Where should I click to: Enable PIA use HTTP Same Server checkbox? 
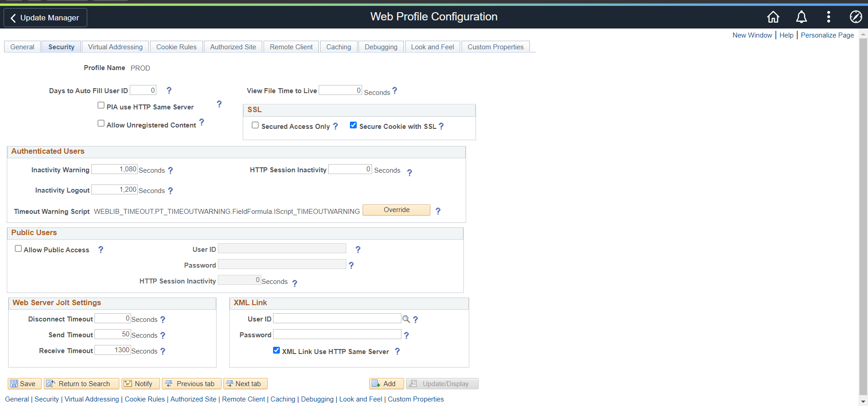click(x=101, y=105)
